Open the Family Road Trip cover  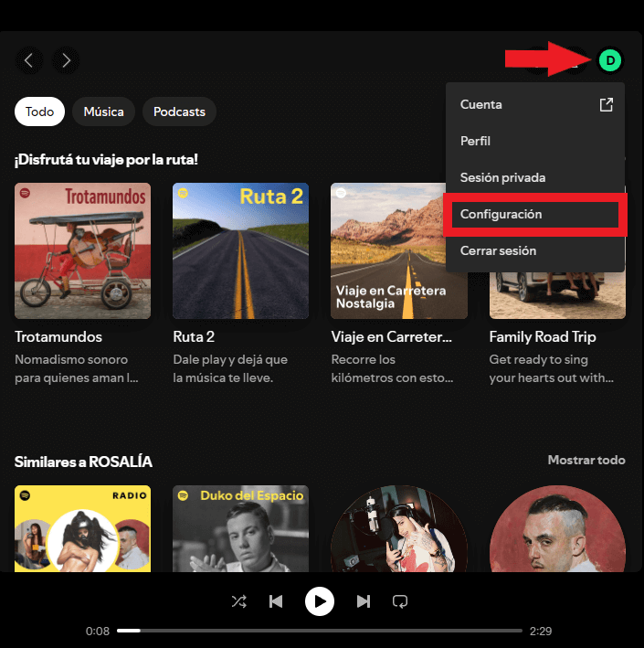557,295
